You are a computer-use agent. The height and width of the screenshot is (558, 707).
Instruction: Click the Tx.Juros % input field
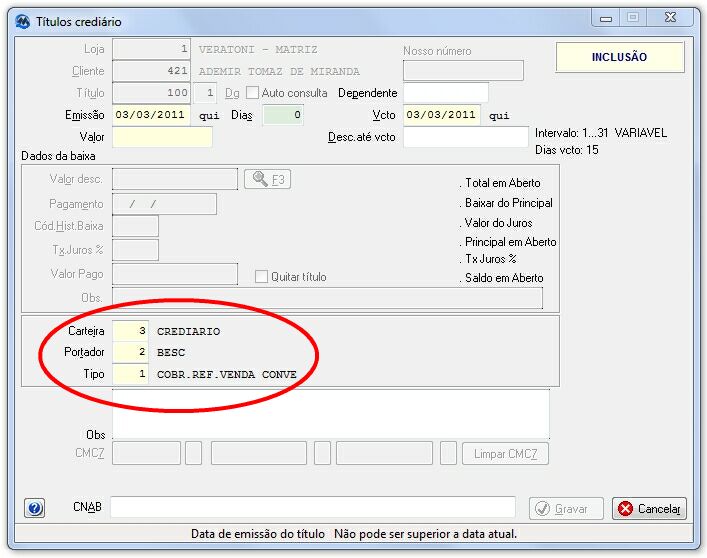(x=135, y=250)
